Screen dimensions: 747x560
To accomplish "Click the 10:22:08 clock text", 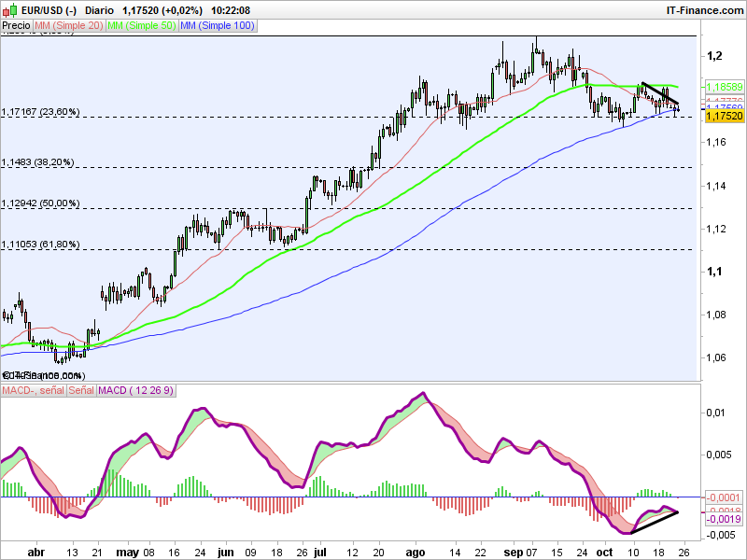I will tap(231, 10).
